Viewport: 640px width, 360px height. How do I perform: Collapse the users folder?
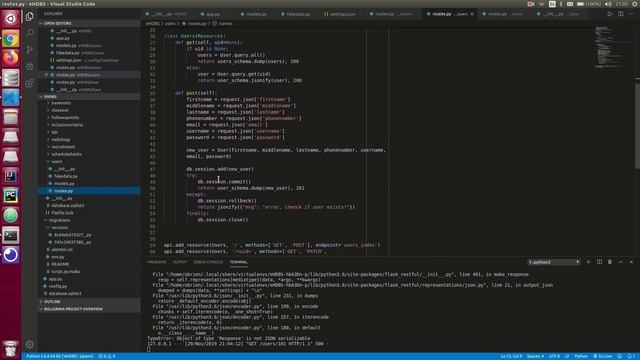pyautogui.click(x=56, y=162)
